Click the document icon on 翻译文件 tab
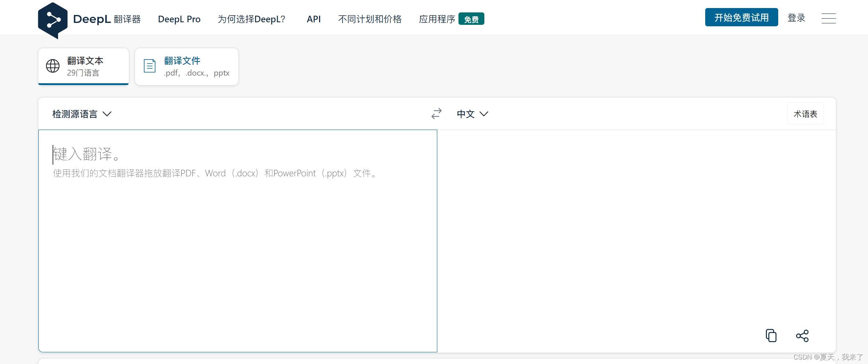This screenshot has width=868, height=364. [150, 66]
